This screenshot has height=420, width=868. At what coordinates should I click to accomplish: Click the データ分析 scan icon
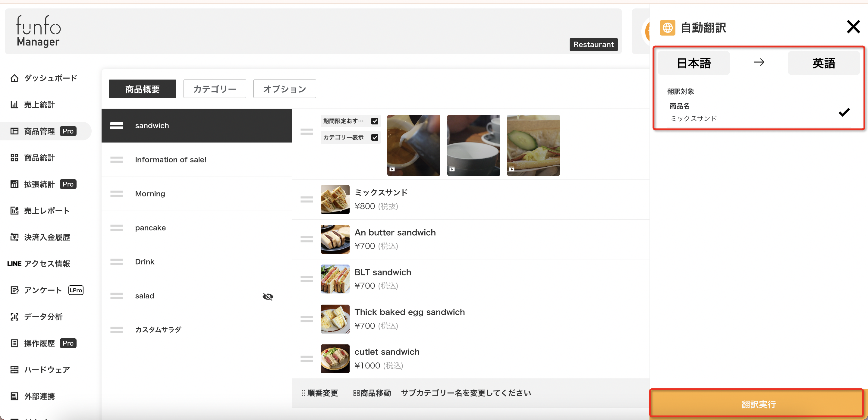pyautogui.click(x=14, y=317)
